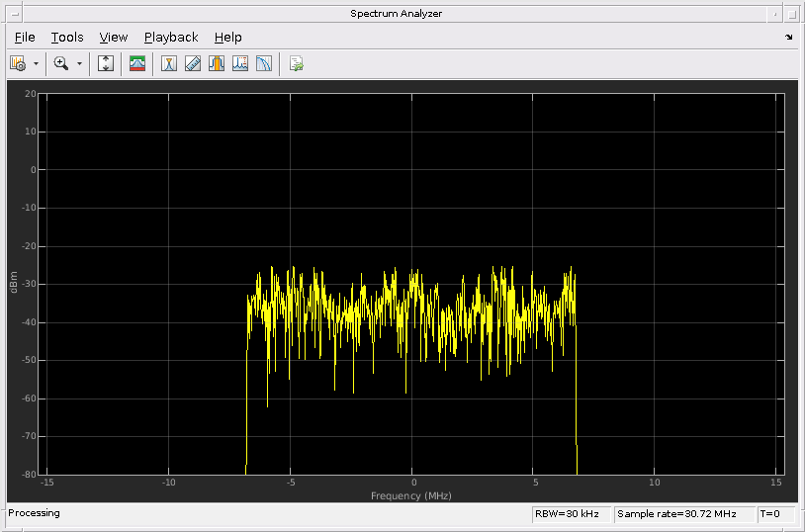805x532 pixels.
Task: Open the Playback menu
Action: [171, 38]
